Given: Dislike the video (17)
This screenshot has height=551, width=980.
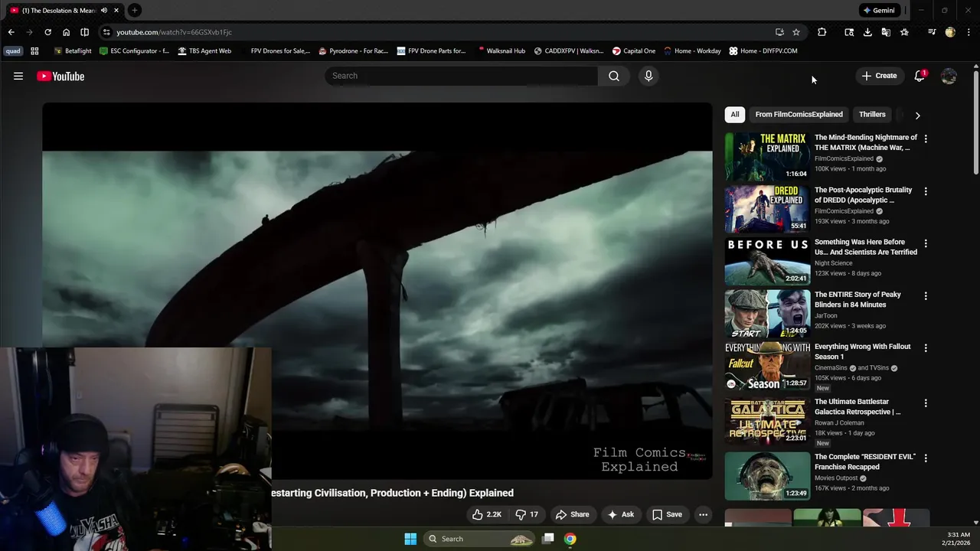Looking at the screenshot, I should [527, 514].
